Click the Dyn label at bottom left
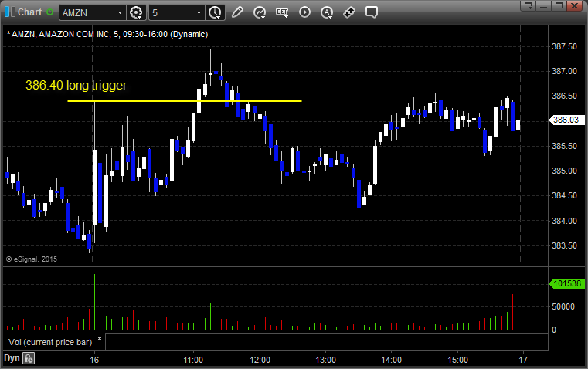The height and width of the screenshot is (369, 588). coord(12,358)
